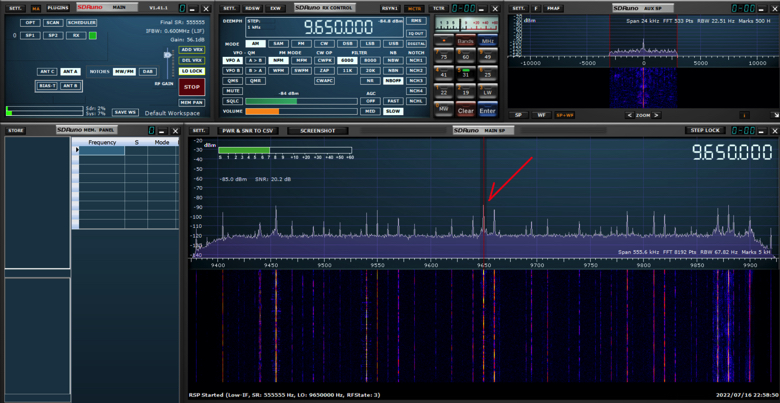
Task: Toggle the TCTR button in RX Control
Action: point(438,8)
